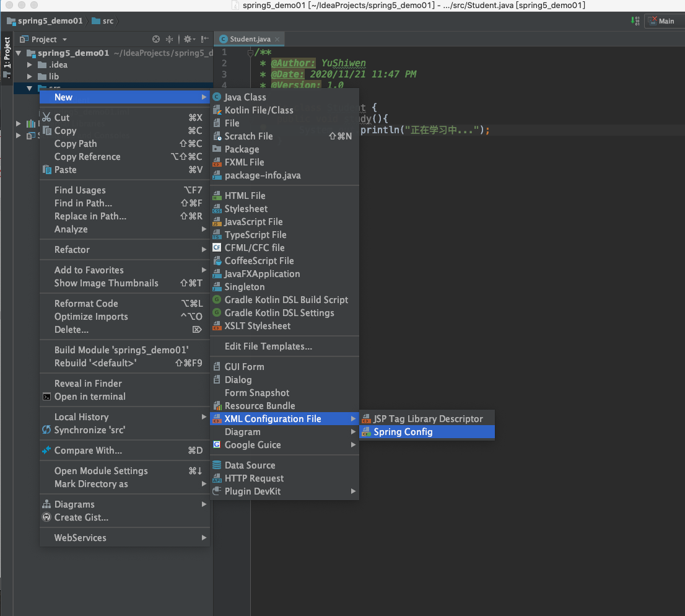Choose Local History submenu
This screenshot has width=685, height=616.
tap(124, 417)
